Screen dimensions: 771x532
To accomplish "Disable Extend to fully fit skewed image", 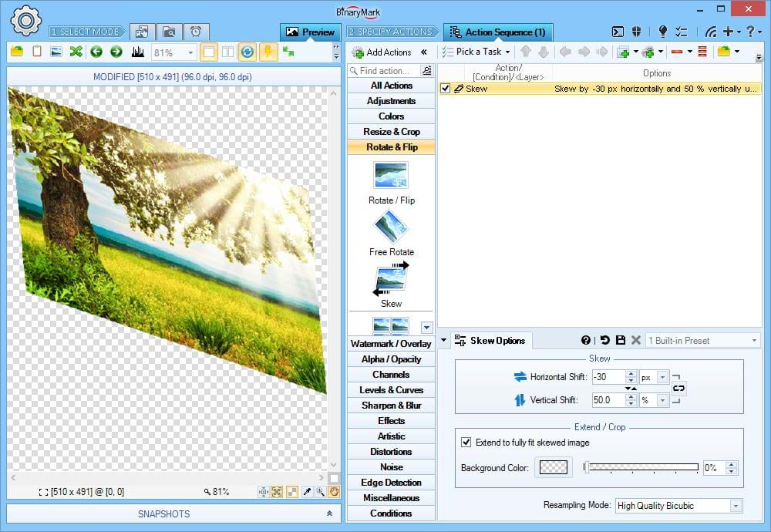I will (466, 443).
